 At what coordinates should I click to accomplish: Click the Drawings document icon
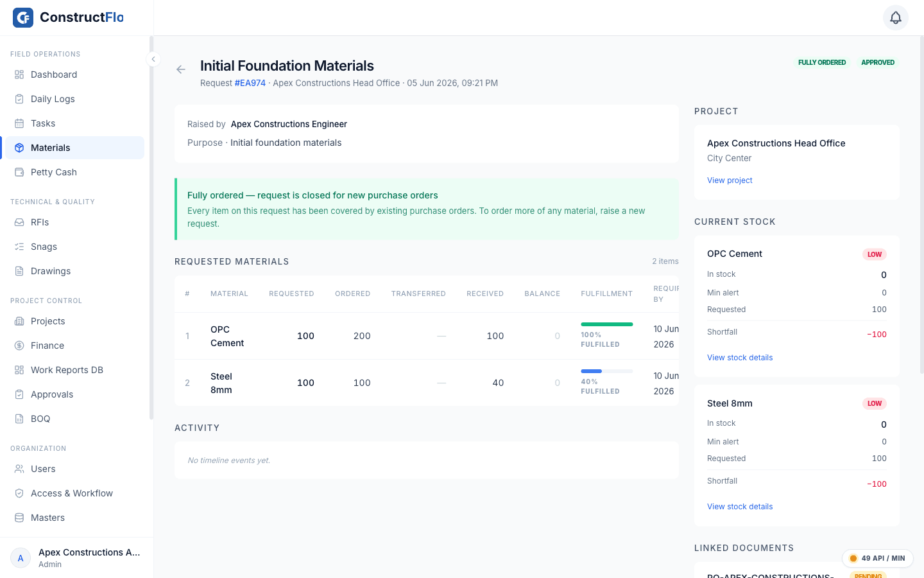click(x=19, y=271)
